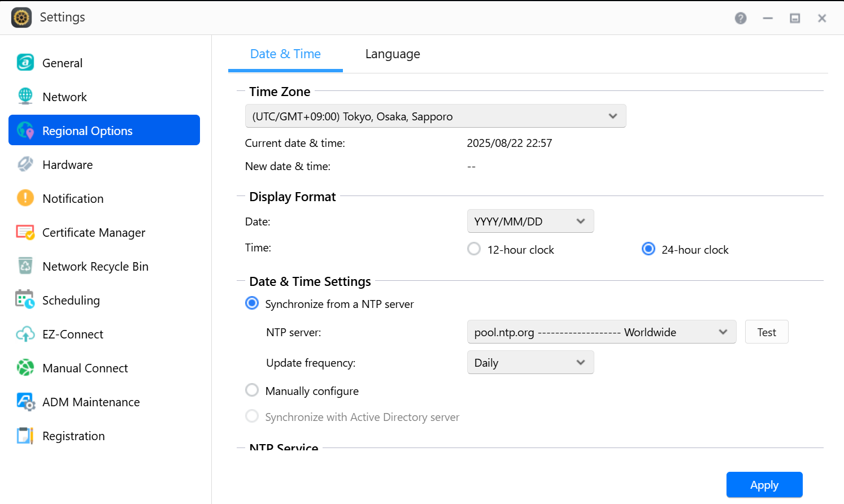Viewport: 844px width, 504px height.
Task: Switch to the Language tab
Action: (393, 54)
